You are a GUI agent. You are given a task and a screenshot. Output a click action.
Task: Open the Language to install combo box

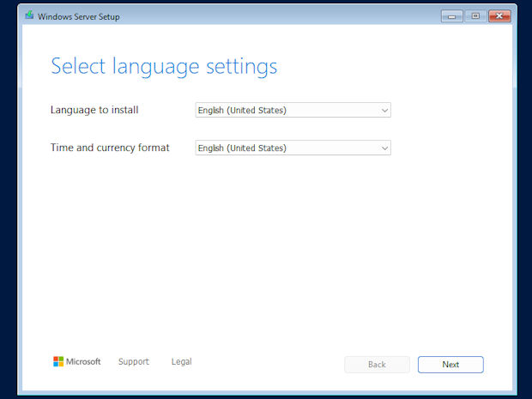pos(293,110)
